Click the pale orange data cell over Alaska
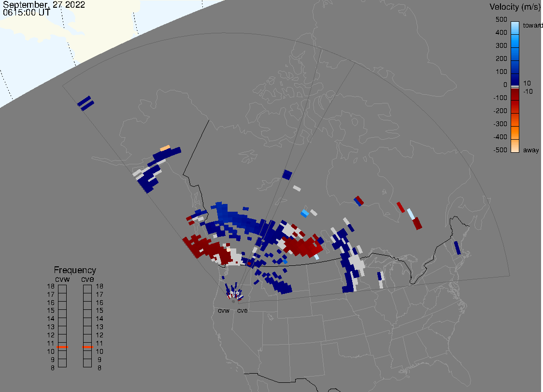 [x=165, y=148]
